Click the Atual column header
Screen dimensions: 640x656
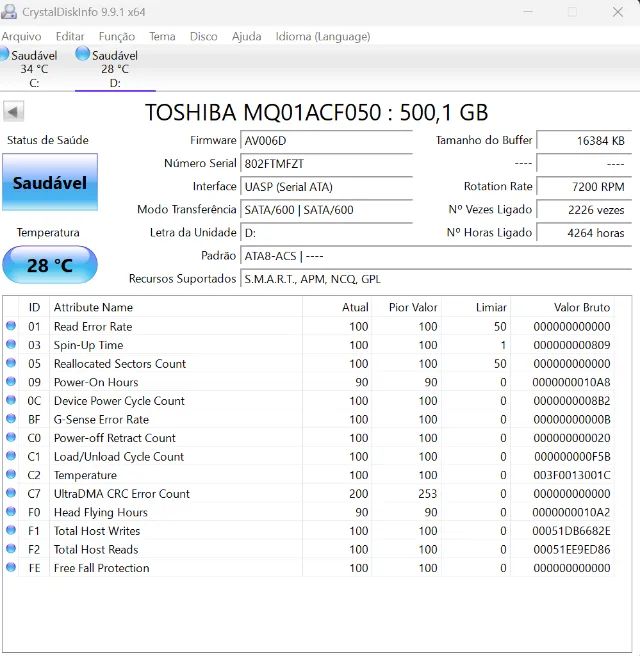click(337, 307)
